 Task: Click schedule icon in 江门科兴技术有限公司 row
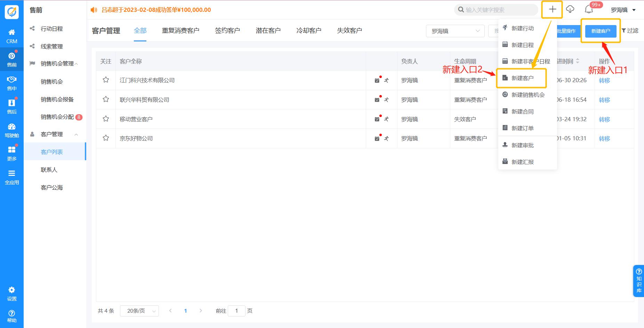pyautogui.click(x=377, y=80)
